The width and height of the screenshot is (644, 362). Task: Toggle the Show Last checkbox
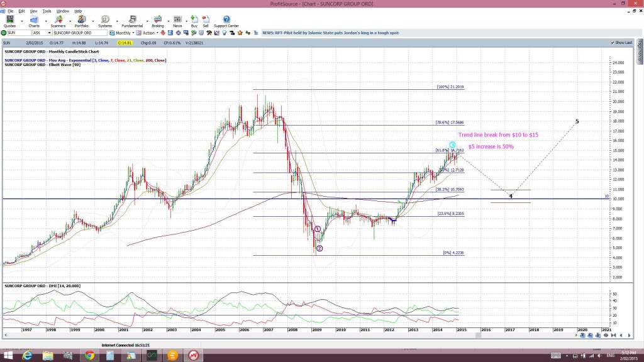(613, 43)
